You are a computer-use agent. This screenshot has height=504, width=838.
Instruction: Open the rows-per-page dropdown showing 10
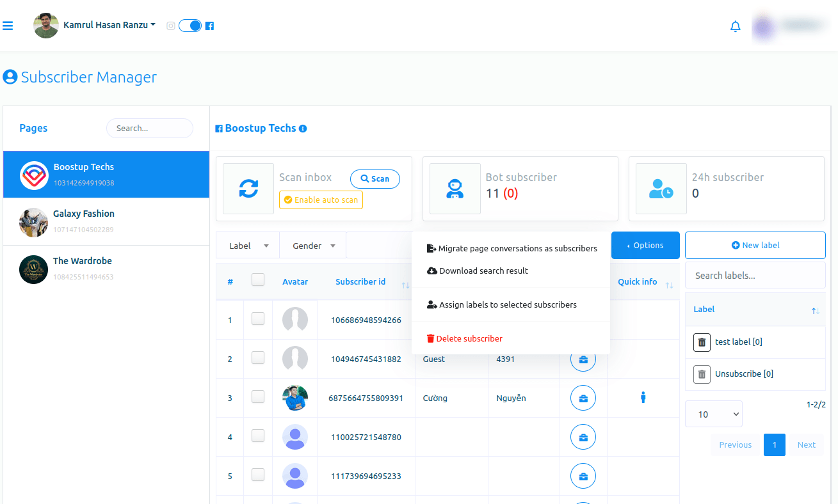pyautogui.click(x=713, y=414)
